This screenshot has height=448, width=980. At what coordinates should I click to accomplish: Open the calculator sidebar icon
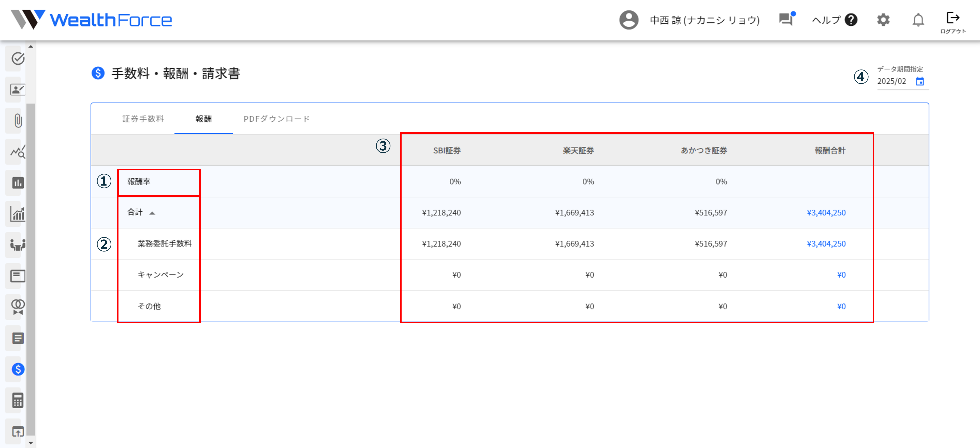pyautogui.click(x=18, y=400)
